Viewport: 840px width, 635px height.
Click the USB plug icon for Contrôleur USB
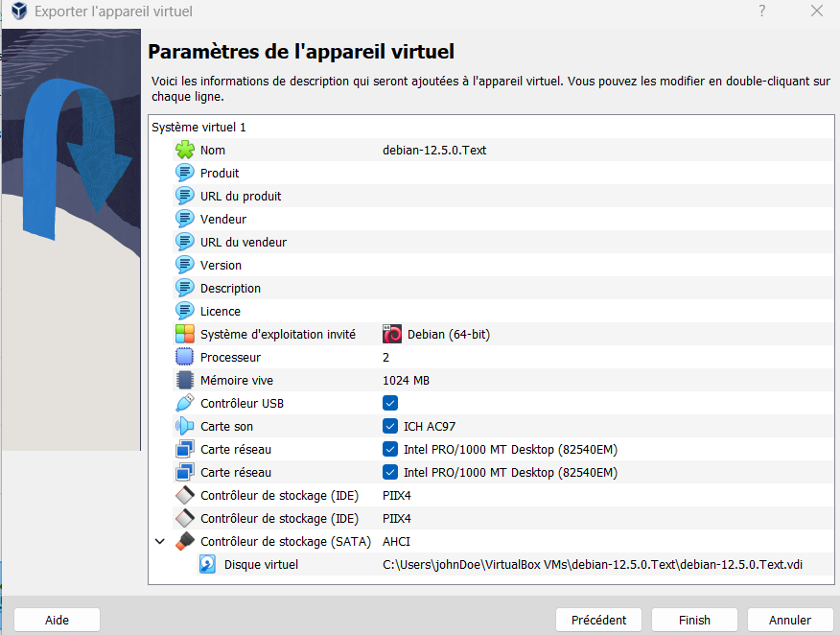coord(185,403)
